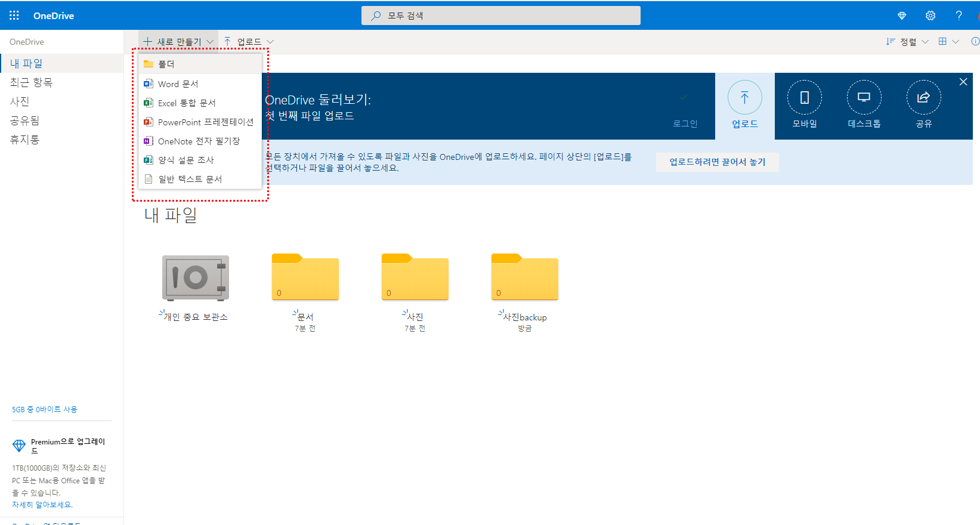Choose Word 문서 in new menu
Image resolution: width=980 pixels, height=525 pixels.
pos(200,84)
